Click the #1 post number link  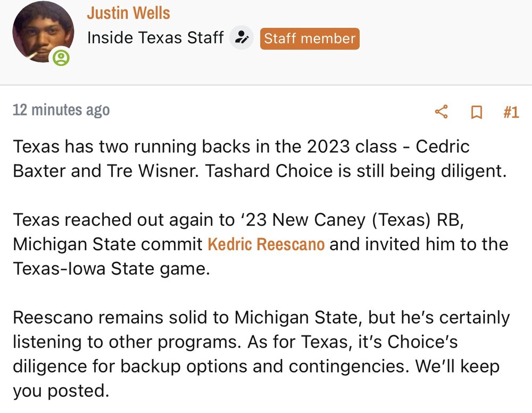[511, 112]
